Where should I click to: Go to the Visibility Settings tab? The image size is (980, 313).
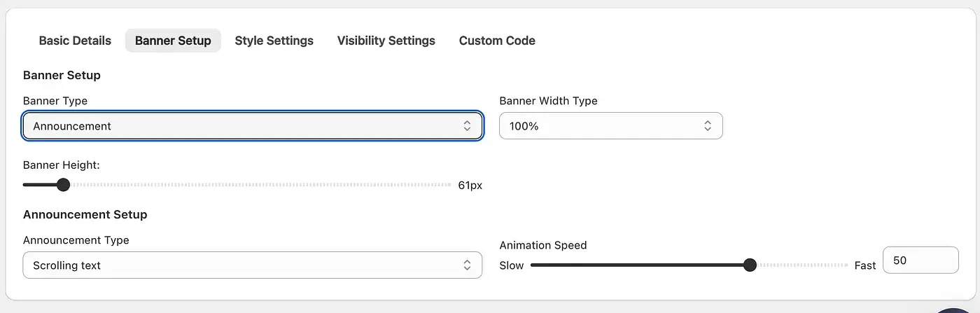pyautogui.click(x=386, y=41)
